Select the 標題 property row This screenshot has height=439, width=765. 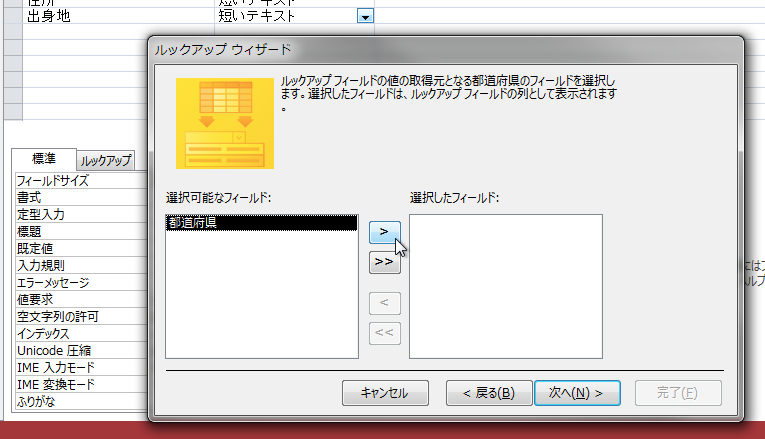(x=81, y=232)
